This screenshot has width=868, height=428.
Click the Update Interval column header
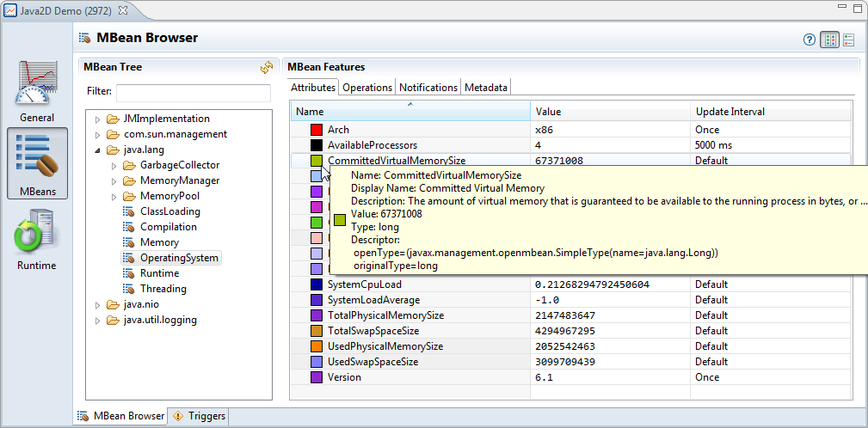[729, 112]
